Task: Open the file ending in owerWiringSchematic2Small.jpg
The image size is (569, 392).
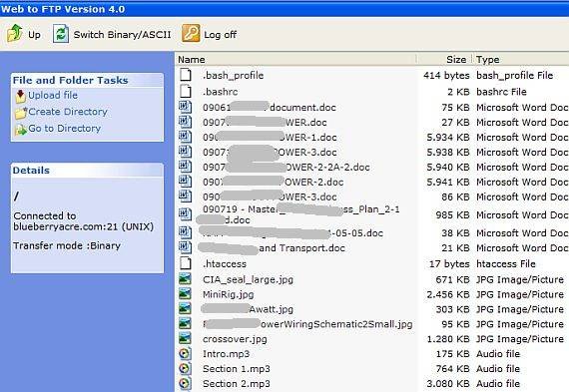Action: 307,324
